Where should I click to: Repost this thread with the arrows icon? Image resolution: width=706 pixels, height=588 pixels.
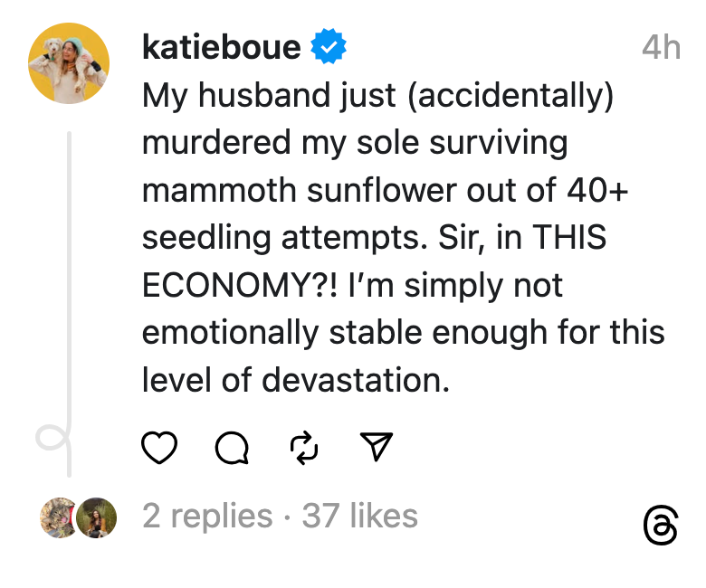pos(304,447)
